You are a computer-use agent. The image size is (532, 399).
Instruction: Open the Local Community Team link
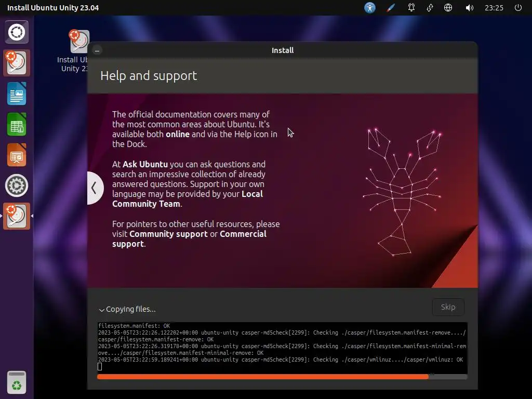tap(188, 199)
